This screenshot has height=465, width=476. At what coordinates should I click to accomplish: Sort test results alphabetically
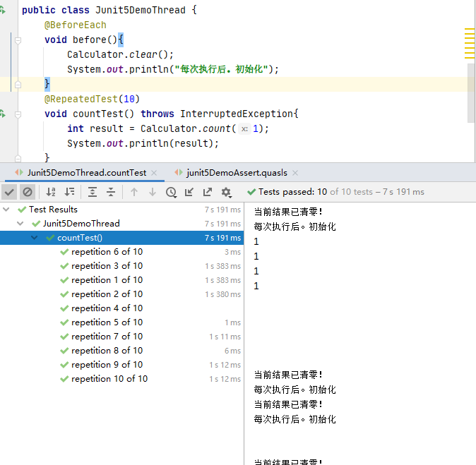(x=51, y=192)
